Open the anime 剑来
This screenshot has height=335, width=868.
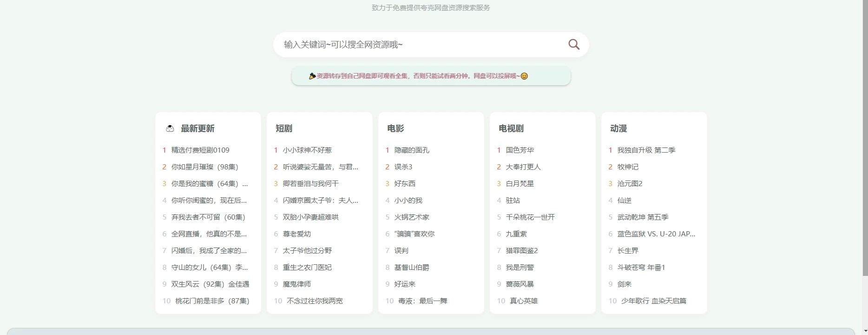tap(625, 284)
